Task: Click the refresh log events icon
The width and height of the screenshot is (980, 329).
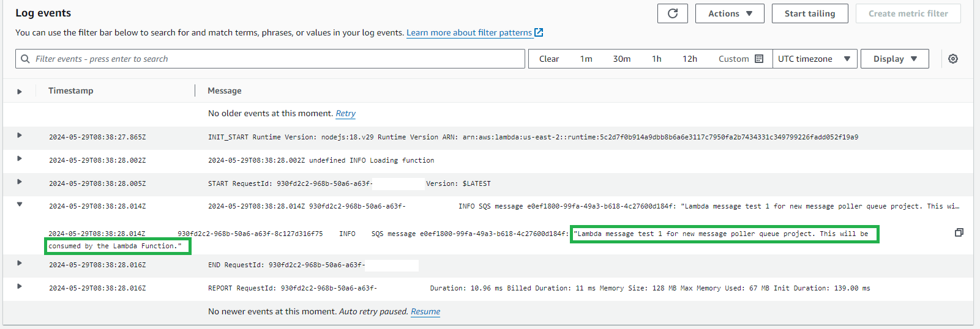Action: [x=672, y=13]
